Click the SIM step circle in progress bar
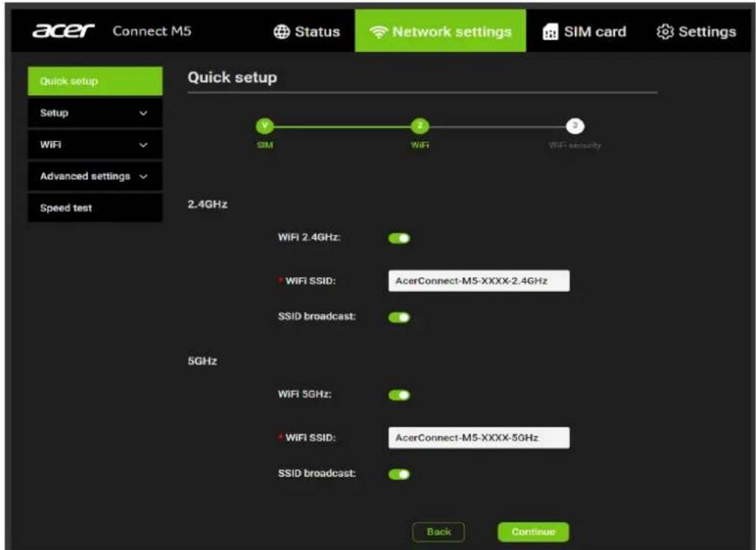 tap(264, 127)
